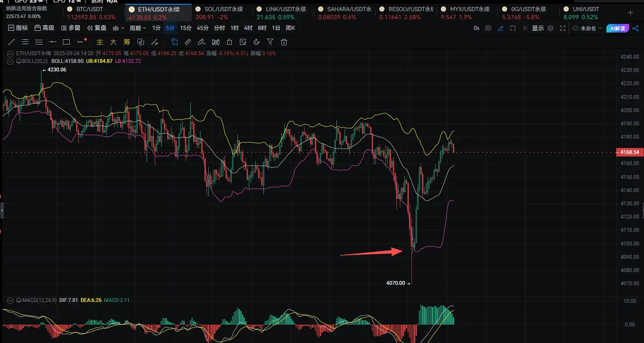The image size is (644, 343).
Task: Select the 5分 timeframe
Action: 170,28
